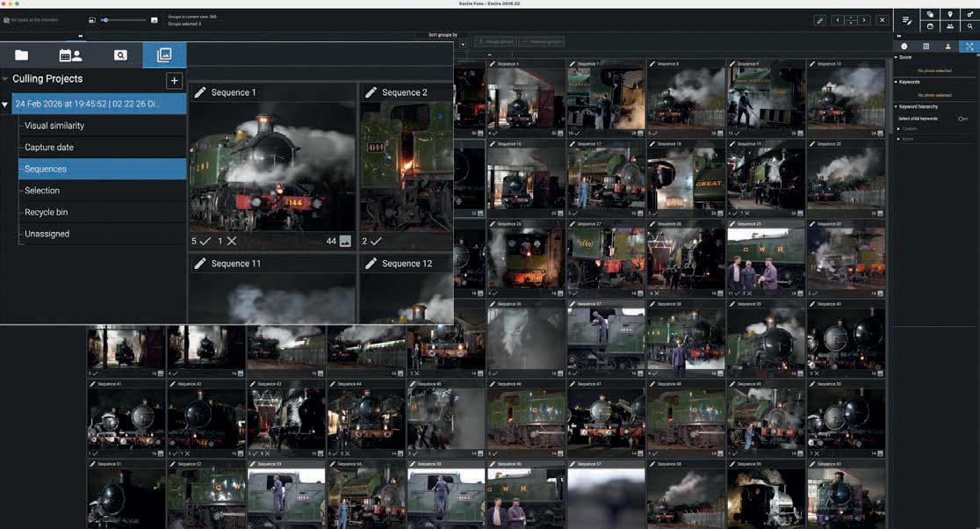Select Capture date grouping
Image resolution: width=980 pixels, height=529 pixels.
click(x=49, y=148)
